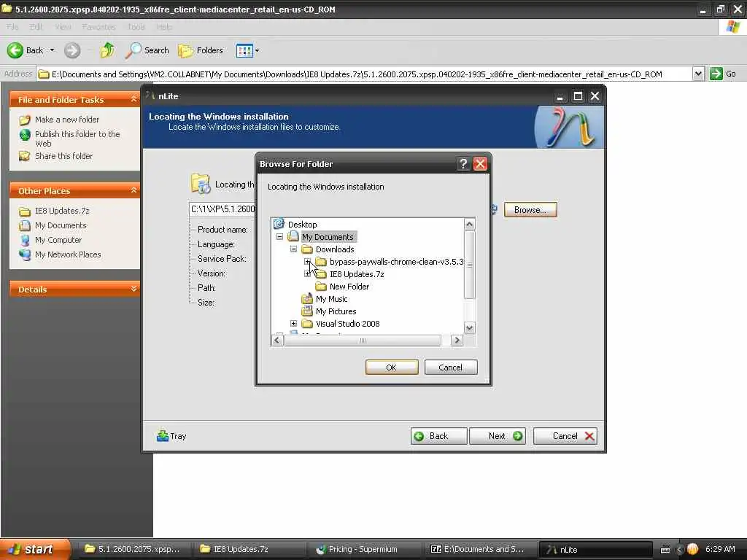Click Publish this folder to the Web
Image resolution: width=747 pixels, height=560 pixels.
tap(77, 139)
